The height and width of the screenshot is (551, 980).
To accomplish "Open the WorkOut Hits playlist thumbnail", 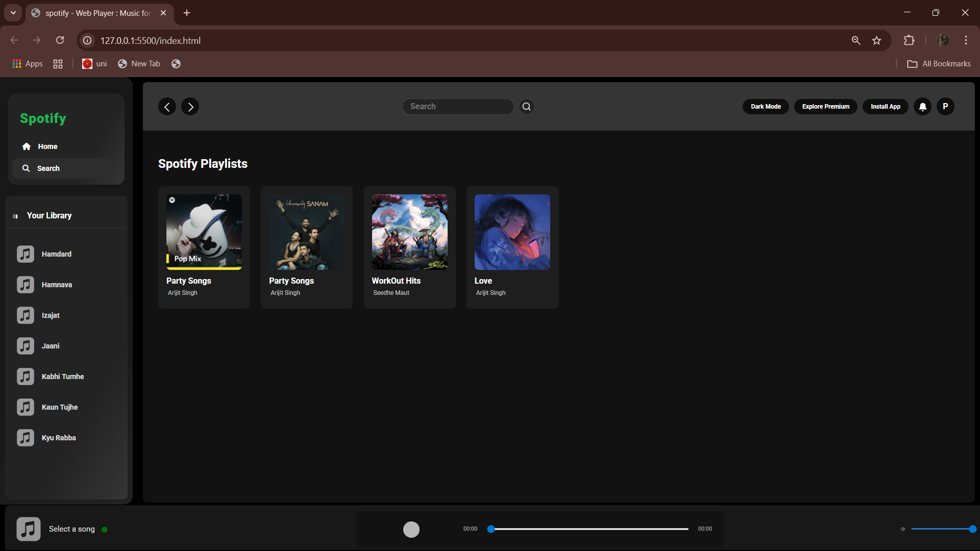I will tap(409, 232).
